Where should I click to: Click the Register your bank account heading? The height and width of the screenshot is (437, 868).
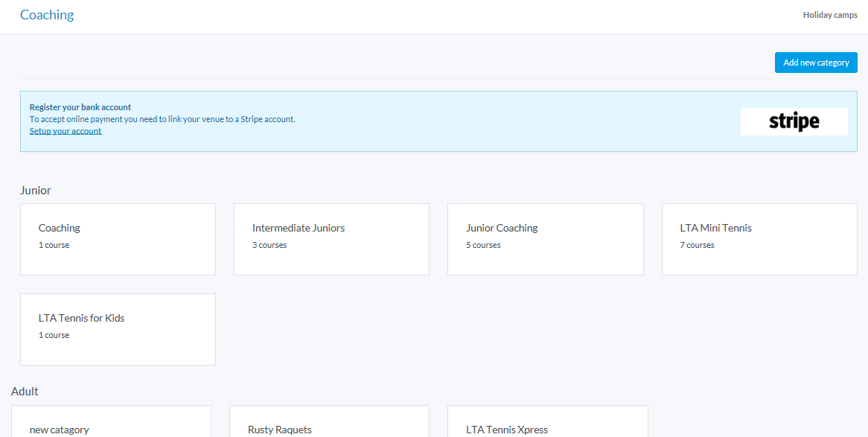[x=80, y=107]
